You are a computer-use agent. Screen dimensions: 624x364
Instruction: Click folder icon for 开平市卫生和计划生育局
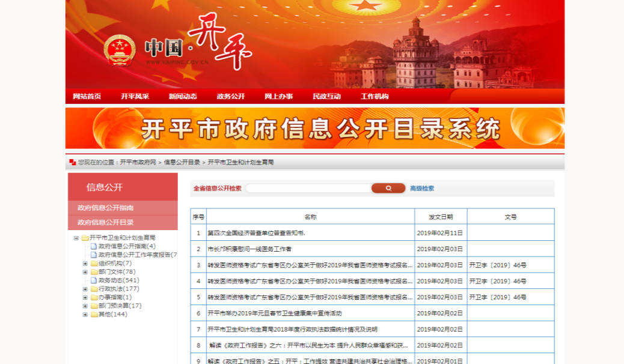85,238
